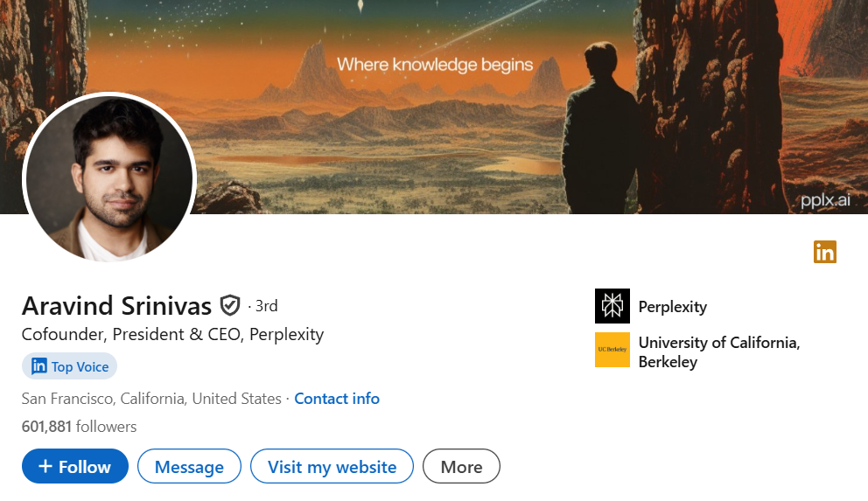The width and height of the screenshot is (868, 501).
Task: View the 601,881 followers count
Action: [79, 427]
